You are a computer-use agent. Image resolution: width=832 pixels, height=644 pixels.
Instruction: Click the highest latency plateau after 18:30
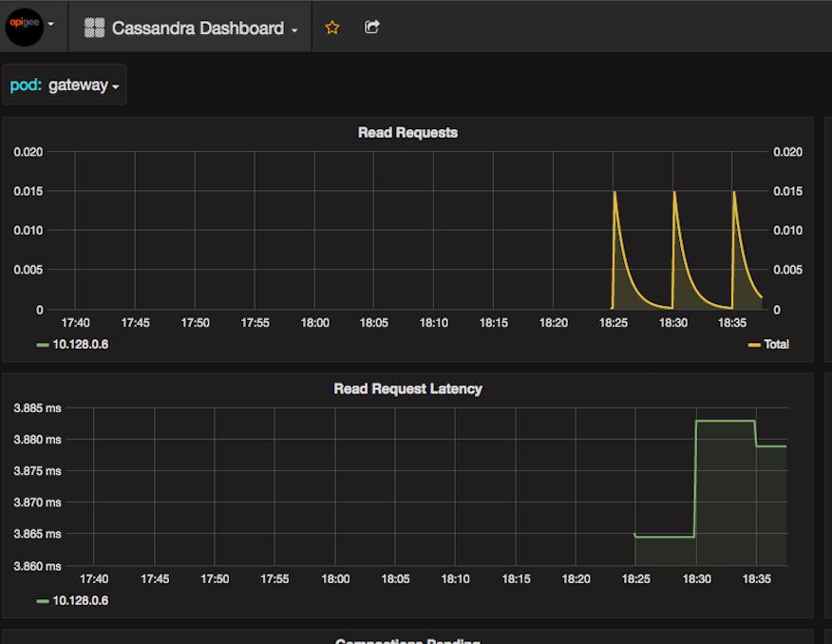coord(726,421)
